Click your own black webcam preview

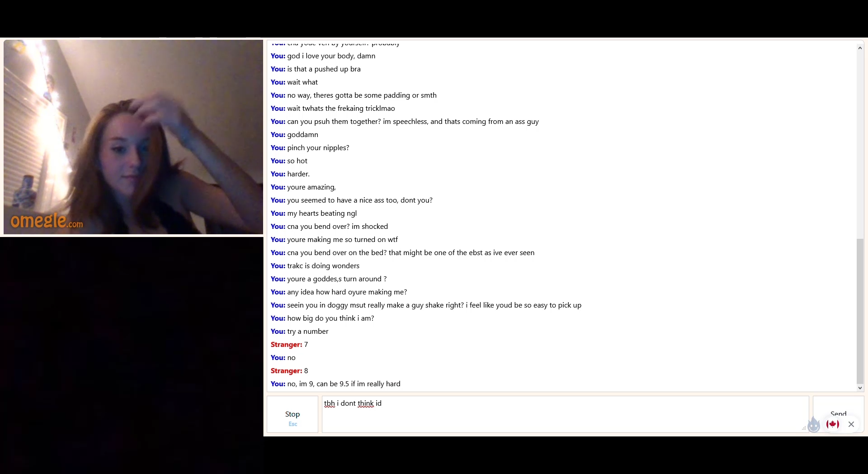(x=132, y=355)
